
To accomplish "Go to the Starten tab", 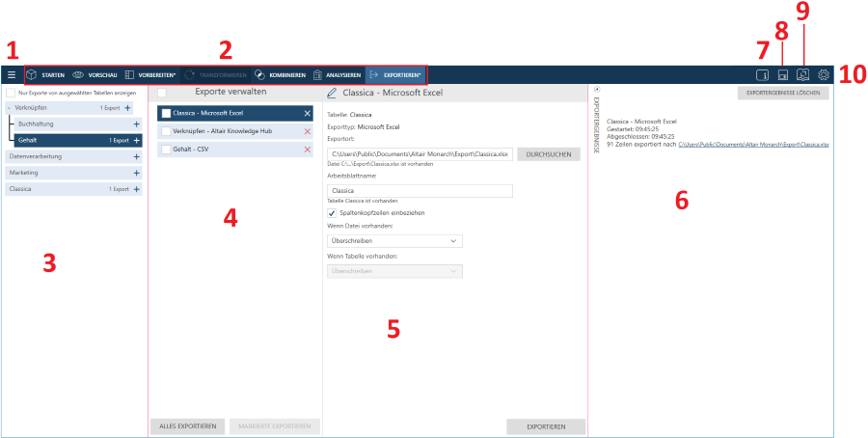I will coord(46,74).
